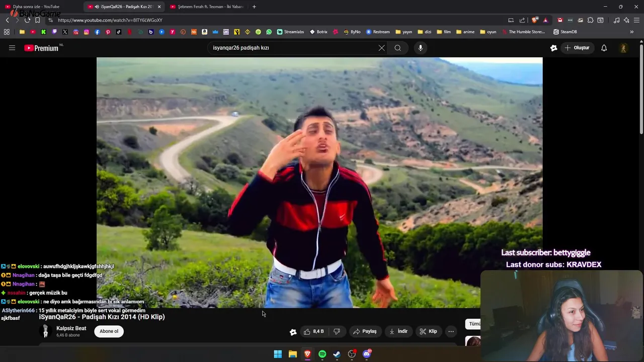
Task: Open the film bookmarks folder
Action: (444, 32)
